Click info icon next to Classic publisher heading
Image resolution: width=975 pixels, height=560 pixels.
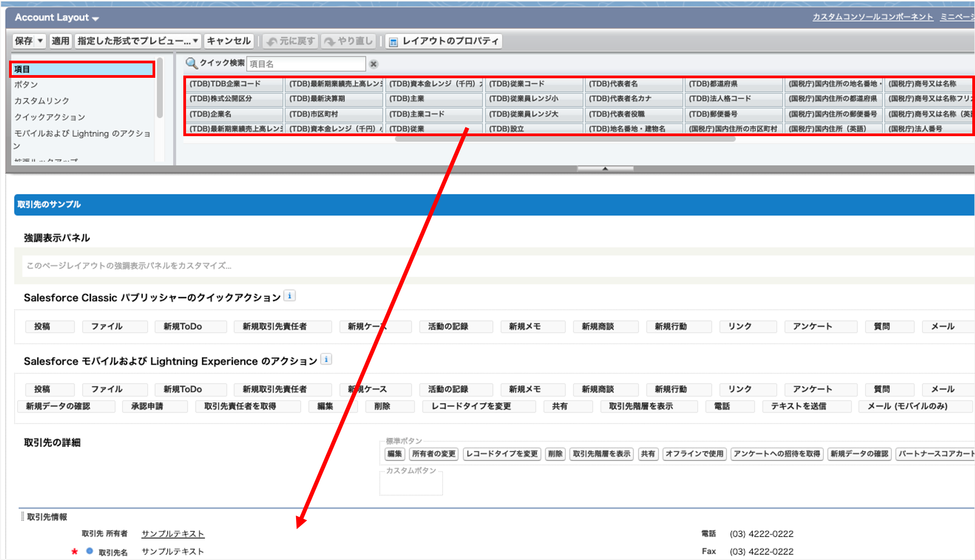click(290, 296)
